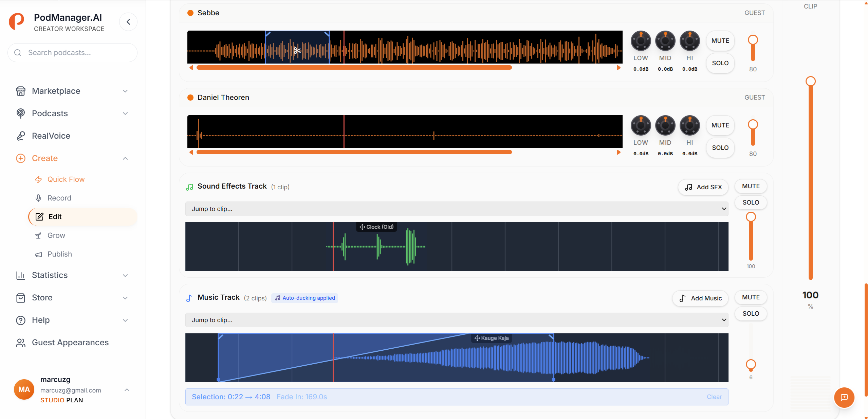Click the Help question mark icon
The width and height of the screenshot is (868, 419).
(x=21, y=320)
